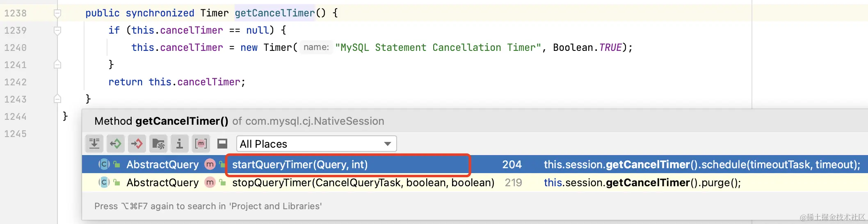Click the getCancelTimer().purge() code preview
Screen dimensions: 868x224
(642, 183)
